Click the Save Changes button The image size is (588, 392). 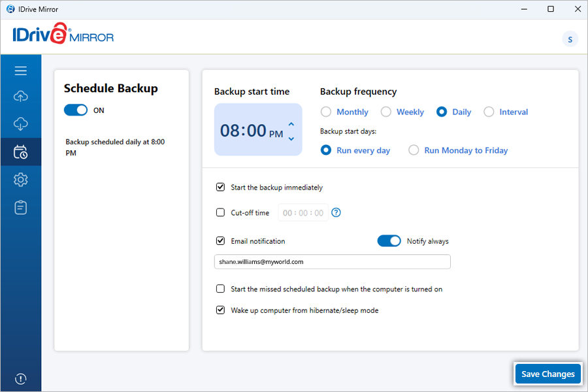[547, 374]
